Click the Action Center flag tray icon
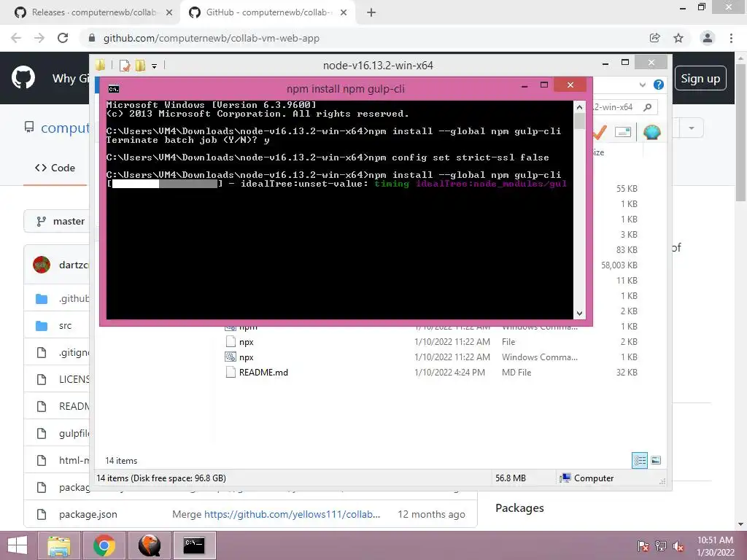The image size is (747, 560). pos(643,546)
